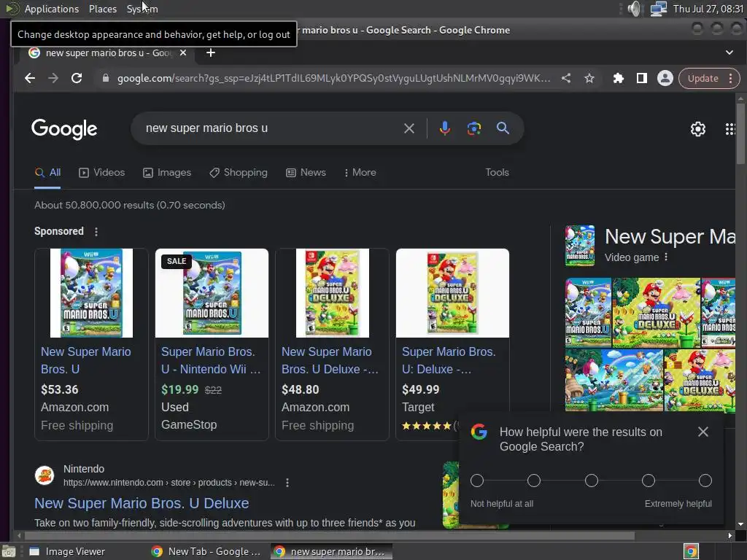Bookmark this page with the star
747x560 pixels.
pos(589,78)
